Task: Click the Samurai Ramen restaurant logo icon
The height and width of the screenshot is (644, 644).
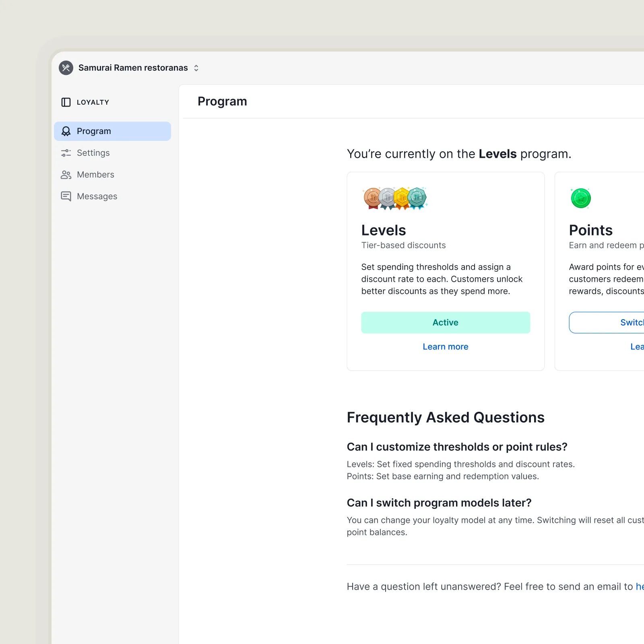Action: point(66,68)
